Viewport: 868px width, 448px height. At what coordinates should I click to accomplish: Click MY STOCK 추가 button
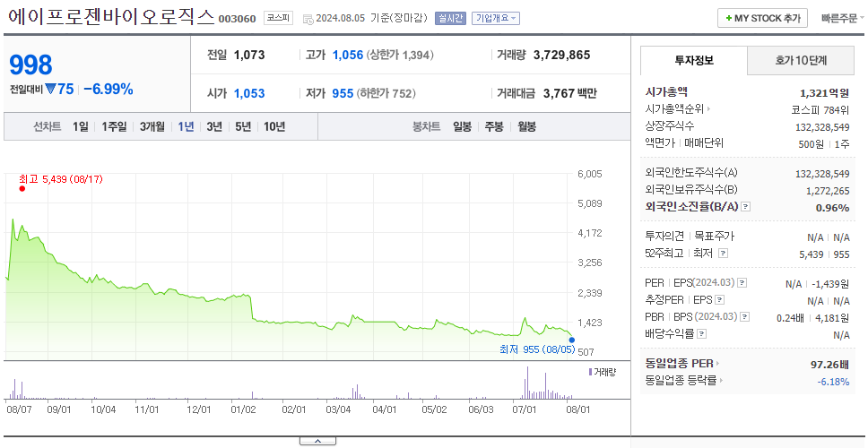[763, 18]
